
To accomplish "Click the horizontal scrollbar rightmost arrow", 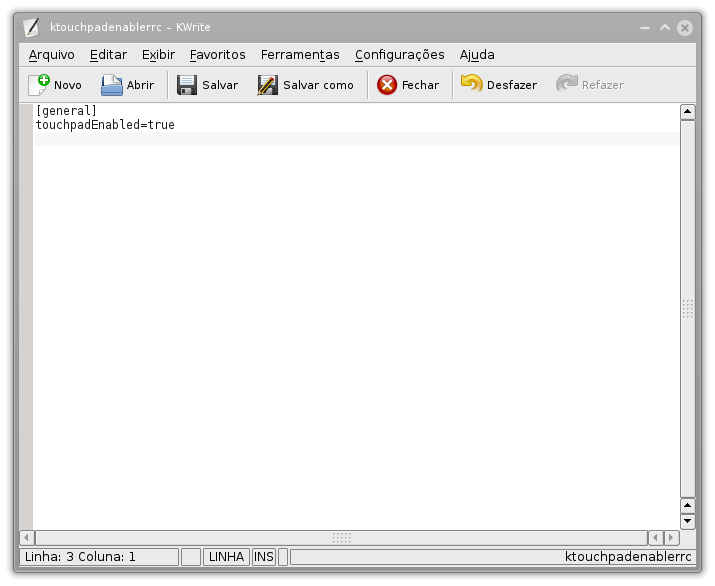I will (671, 538).
